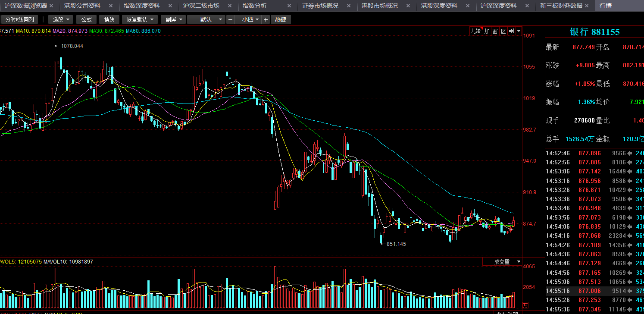
Task: Open the 成交量 indicator dropdown
Action: 502,262
